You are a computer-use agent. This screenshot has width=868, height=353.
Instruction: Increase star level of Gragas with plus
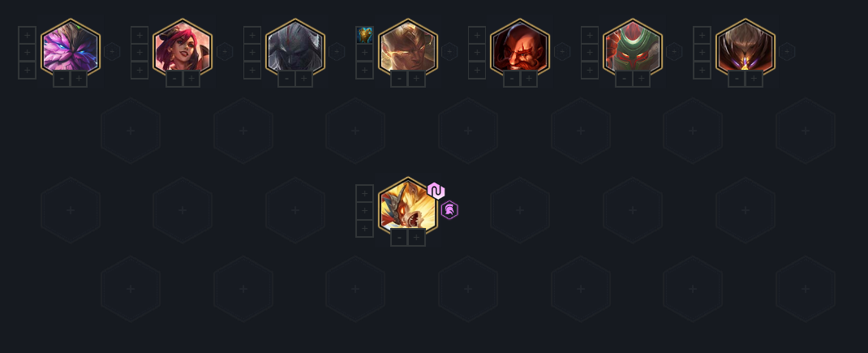[x=529, y=80]
